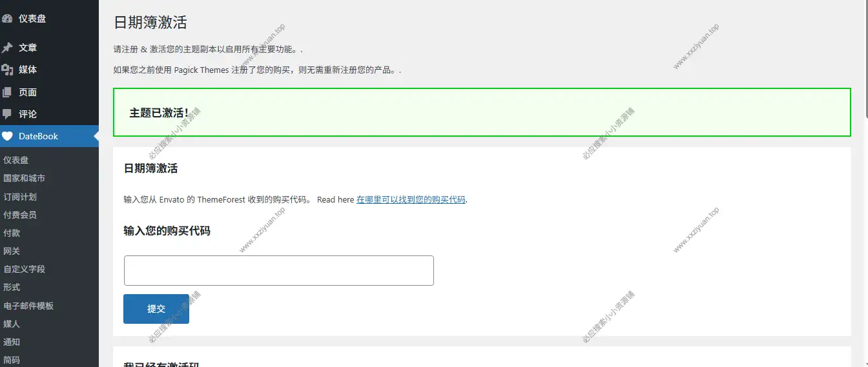Click the pushpin icon for 文章
This screenshot has width=868, height=367.
pyautogui.click(x=7, y=48)
